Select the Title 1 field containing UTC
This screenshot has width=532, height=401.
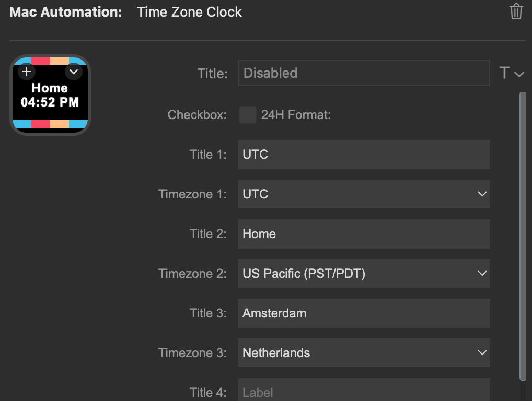(x=364, y=155)
